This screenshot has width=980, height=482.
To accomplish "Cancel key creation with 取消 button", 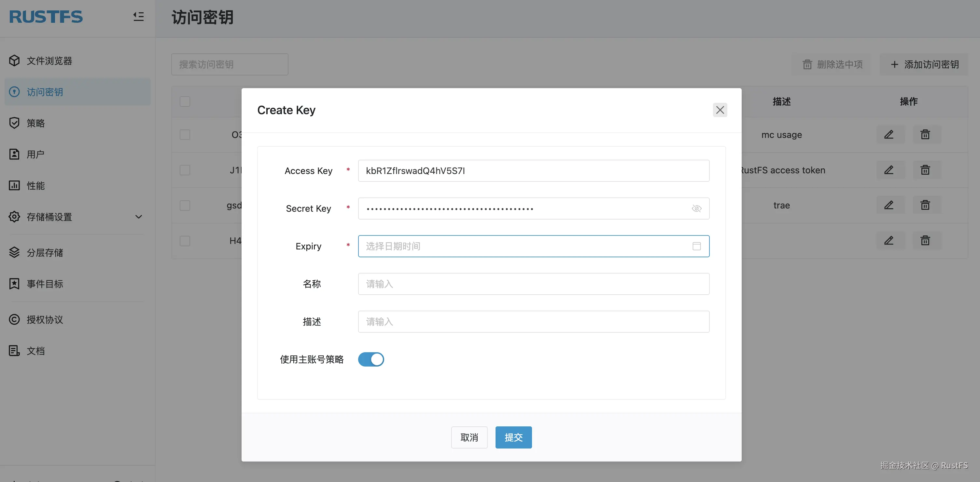I will click(469, 437).
